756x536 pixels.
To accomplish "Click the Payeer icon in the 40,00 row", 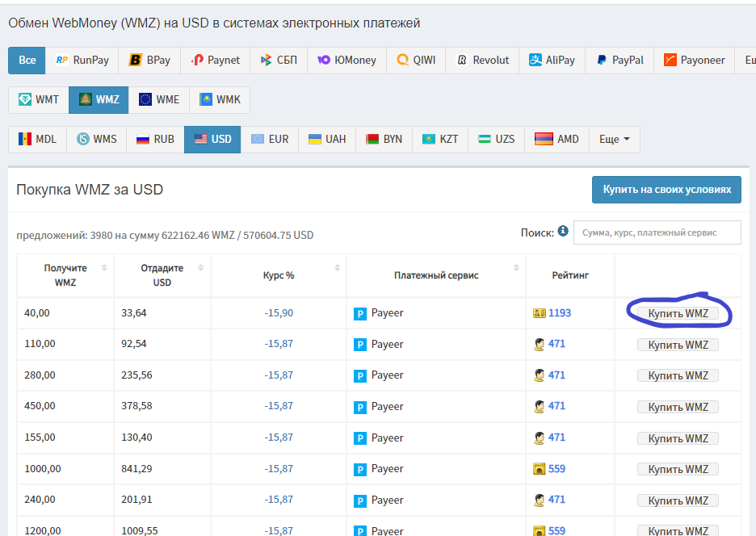I will pyautogui.click(x=359, y=314).
